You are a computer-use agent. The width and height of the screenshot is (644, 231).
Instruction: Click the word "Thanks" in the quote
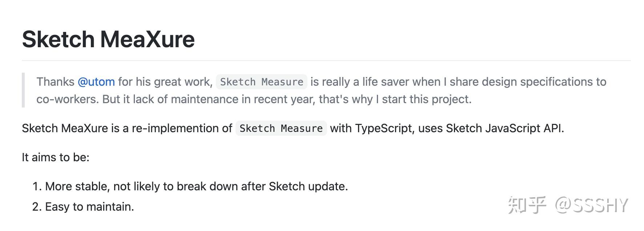click(x=55, y=82)
